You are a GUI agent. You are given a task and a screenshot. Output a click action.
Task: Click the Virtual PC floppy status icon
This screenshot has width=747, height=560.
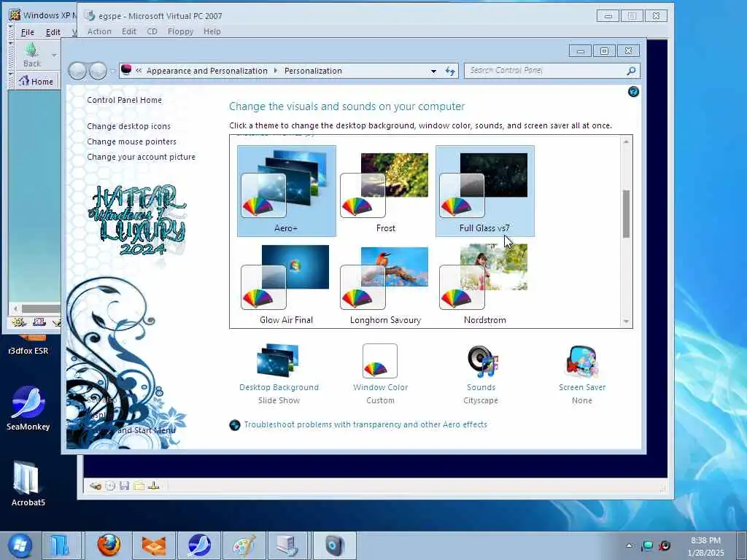pos(124,486)
